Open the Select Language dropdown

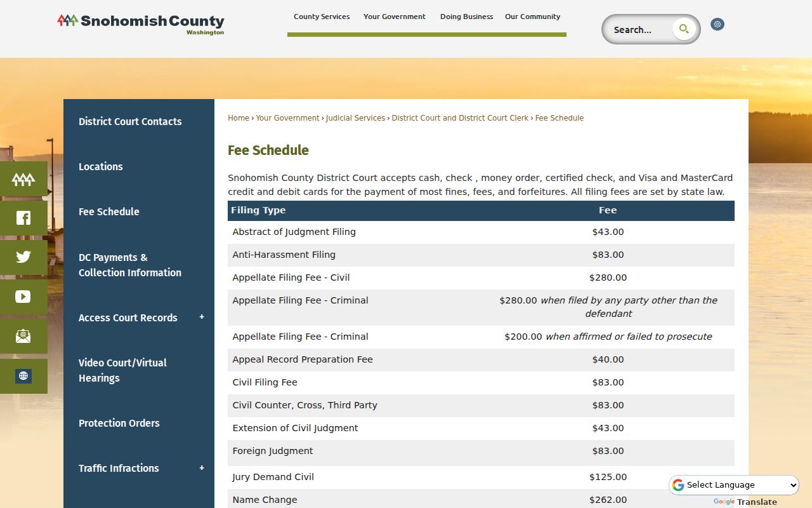click(734, 485)
